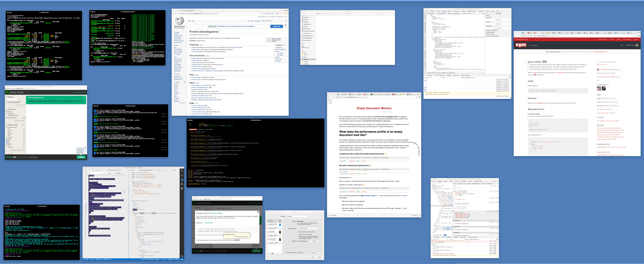Select All Characters radio button
Screen dimensions: 644x264
pos(7,114)
